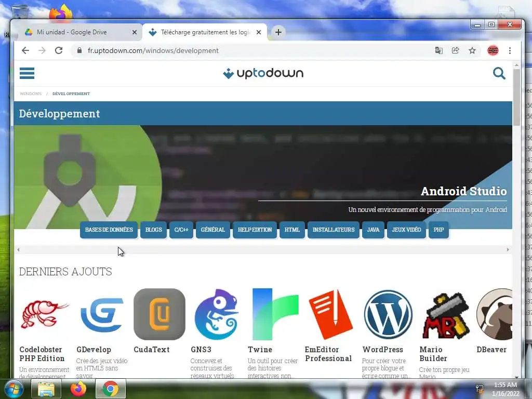The height and width of the screenshot is (399, 532).
Task: Click the category scroller right arrow
Action: (508, 250)
